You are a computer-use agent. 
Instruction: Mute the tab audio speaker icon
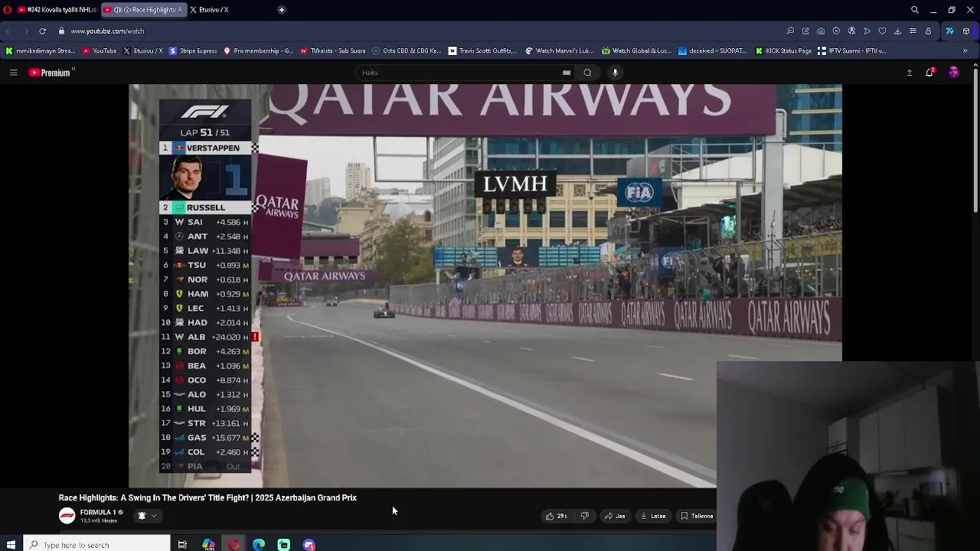pos(117,10)
